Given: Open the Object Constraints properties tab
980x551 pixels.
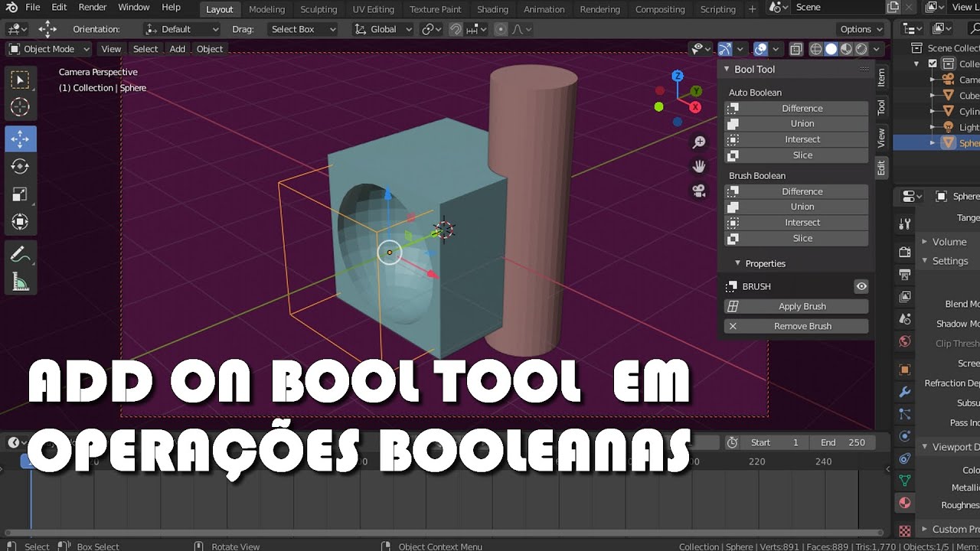Looking at the screenshot, I should (x=905, y=458).
